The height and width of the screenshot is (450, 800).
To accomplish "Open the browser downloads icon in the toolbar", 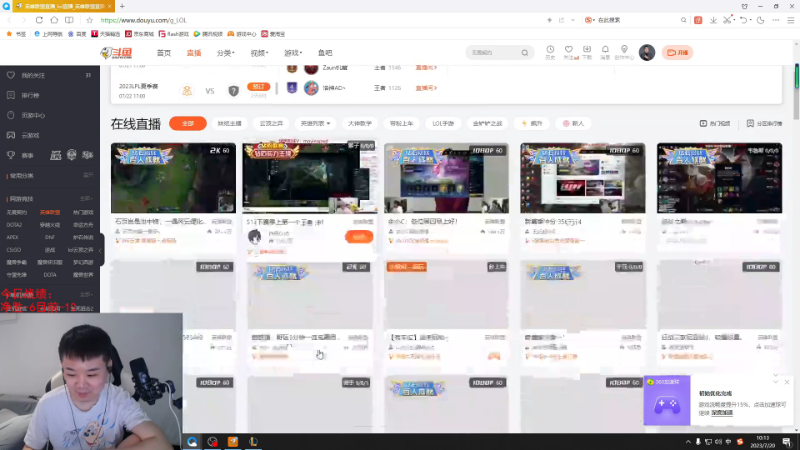I will (x=713, y=20).
